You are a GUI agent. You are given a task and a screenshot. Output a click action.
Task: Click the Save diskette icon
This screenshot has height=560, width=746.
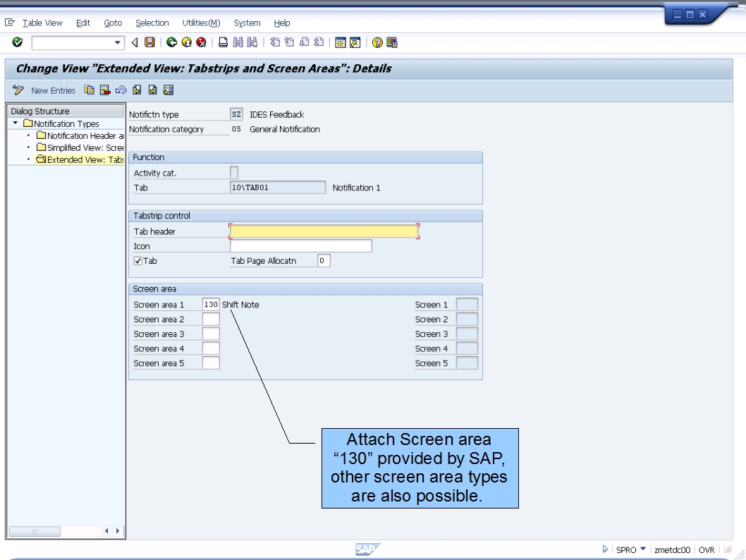point(149,42)
